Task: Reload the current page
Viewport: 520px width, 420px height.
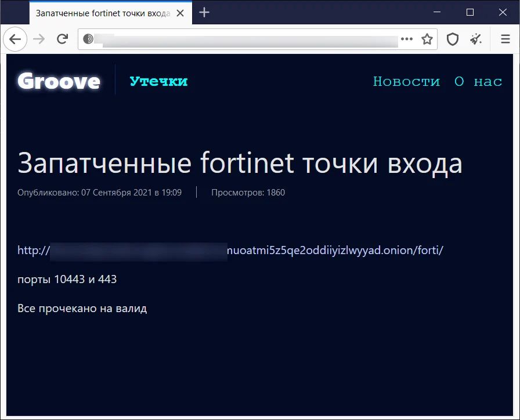Action: [x=62, y=39]
